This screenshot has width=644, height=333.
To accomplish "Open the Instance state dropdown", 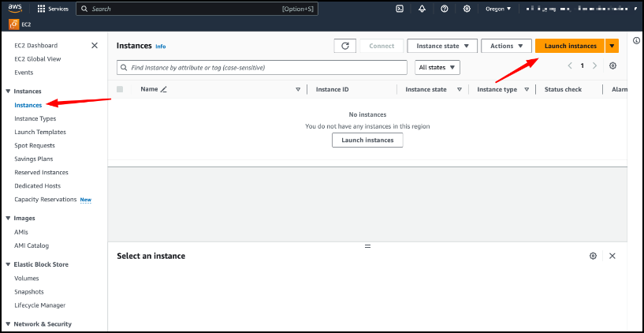I will (442, 46).
